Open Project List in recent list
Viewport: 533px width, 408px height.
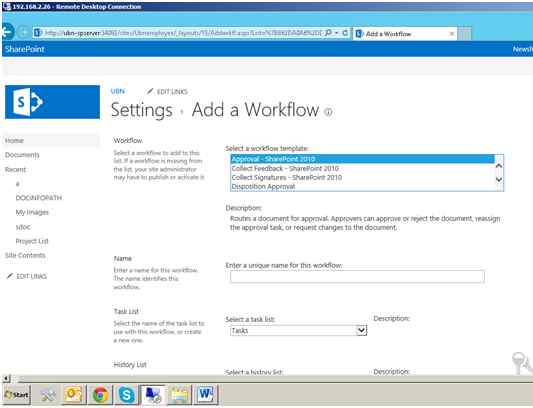tap(32, 241)
